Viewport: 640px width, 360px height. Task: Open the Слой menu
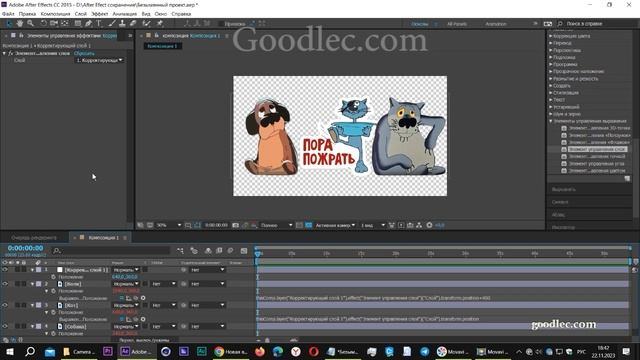pyautogui.click(x=80, y=14)
